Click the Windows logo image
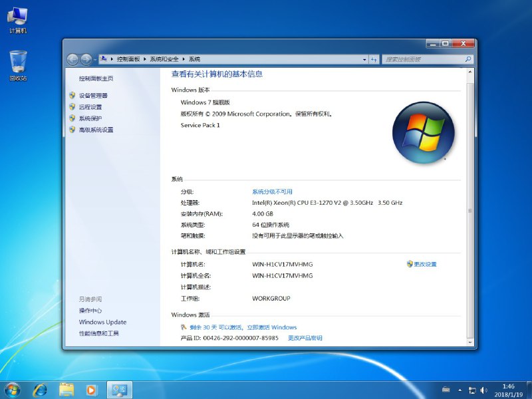Image resolution: width=532 pixels, height=399 pixels. pos(424,132)
